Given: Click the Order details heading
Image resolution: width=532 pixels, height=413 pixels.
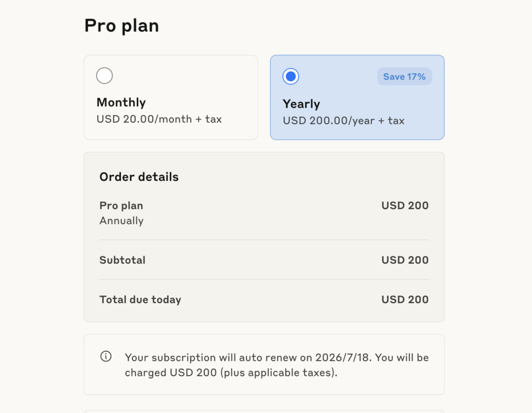Looking at the screenshot, I should tap(139, 177).
